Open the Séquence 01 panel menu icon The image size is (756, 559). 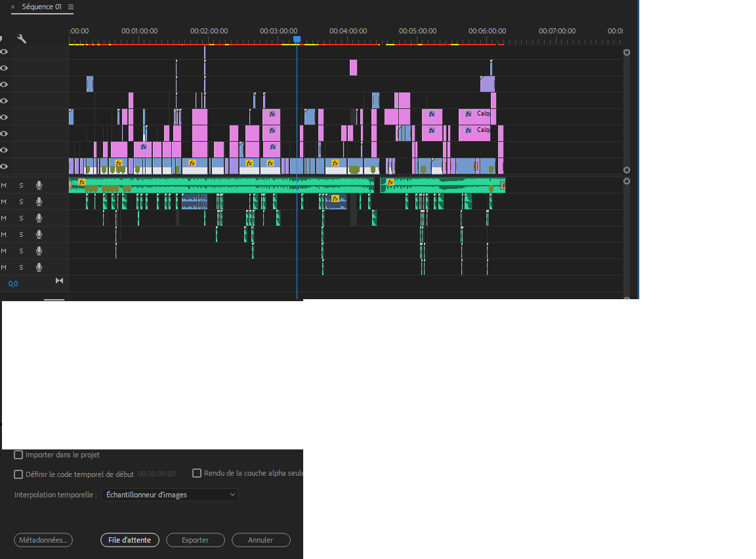pos(71,7)
